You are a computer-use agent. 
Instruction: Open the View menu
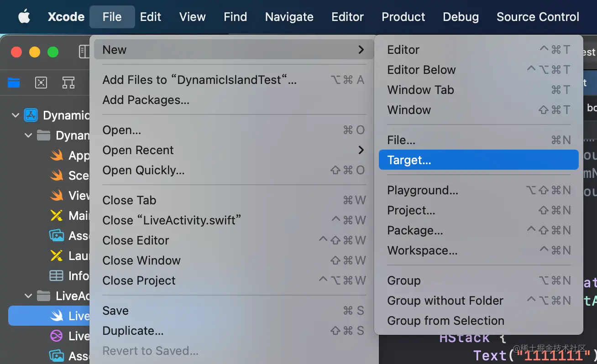pyautogui.click(x=193, y=17)
